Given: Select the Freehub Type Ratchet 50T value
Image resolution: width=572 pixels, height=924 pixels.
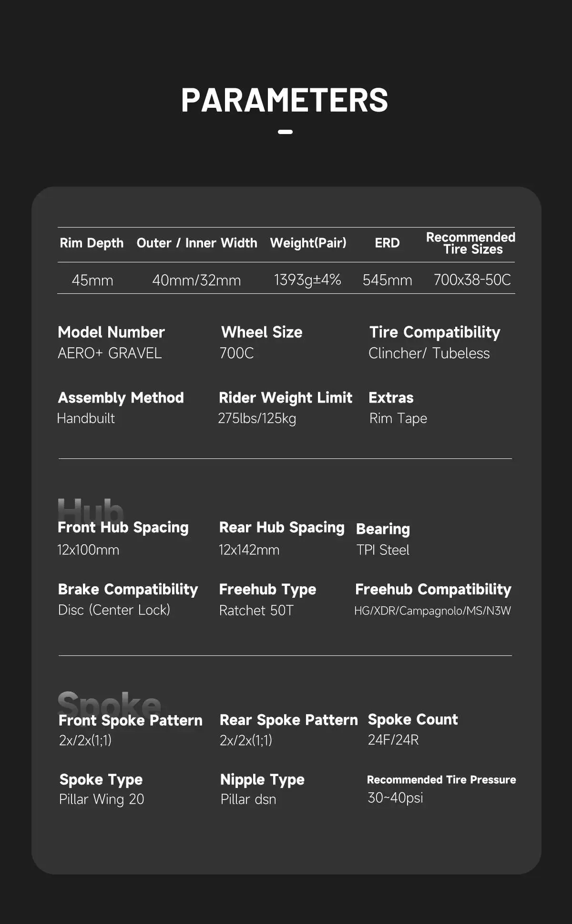Looking at the screenshot, I should point(256,611).
